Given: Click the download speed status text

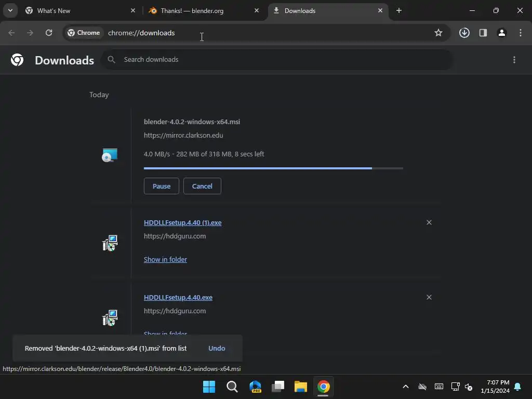Looking at the screenshot, I should (204, 154).
